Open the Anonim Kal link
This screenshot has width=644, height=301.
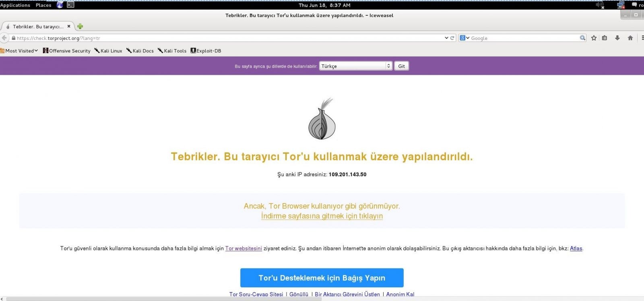click(400, 294)
